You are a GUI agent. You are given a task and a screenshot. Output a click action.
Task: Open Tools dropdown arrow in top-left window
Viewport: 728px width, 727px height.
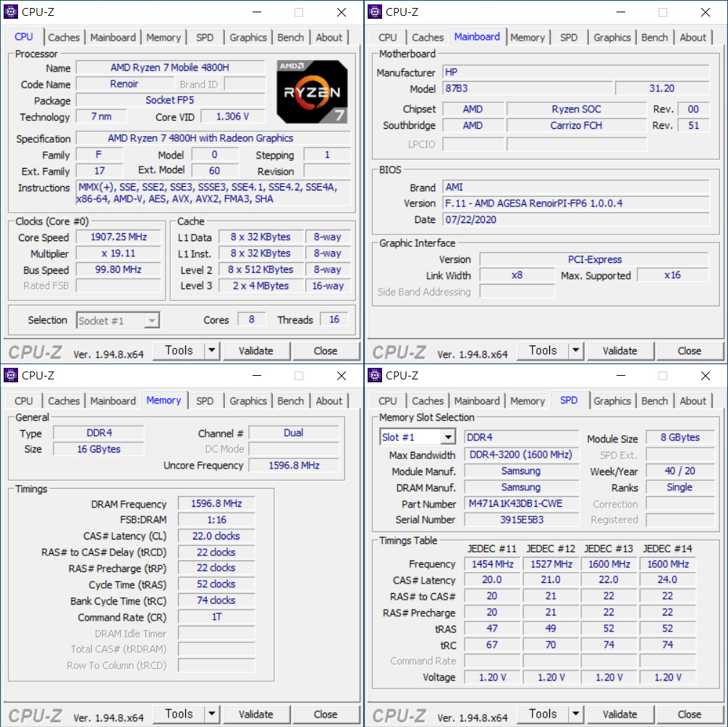pos(212,350)
